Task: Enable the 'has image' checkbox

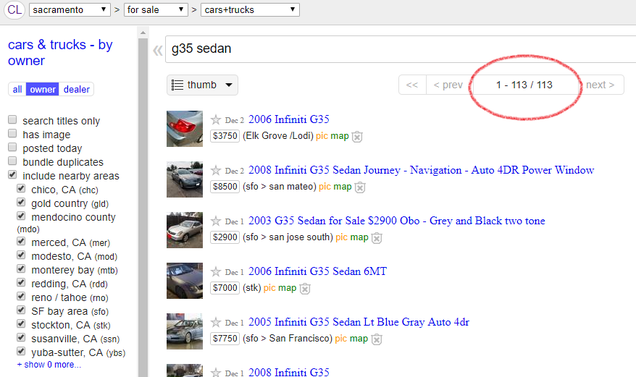Action: coord(13,134)
